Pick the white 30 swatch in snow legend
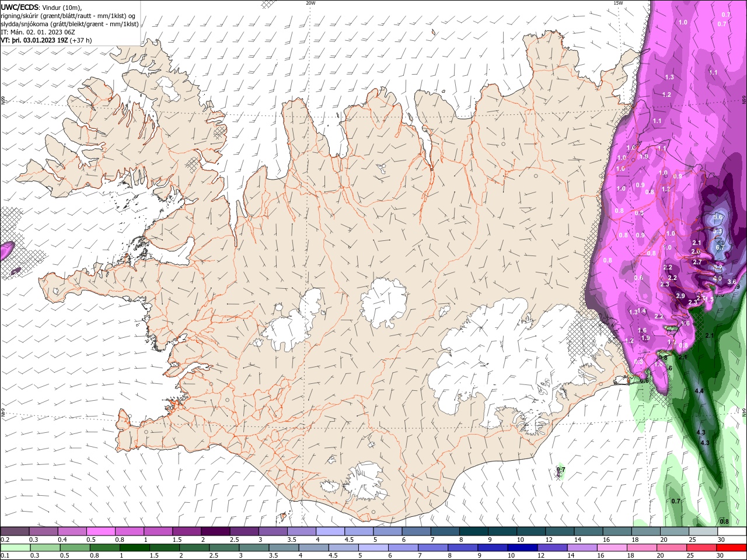747x560 pixels. pyautogui.click(x=732, y=531)
